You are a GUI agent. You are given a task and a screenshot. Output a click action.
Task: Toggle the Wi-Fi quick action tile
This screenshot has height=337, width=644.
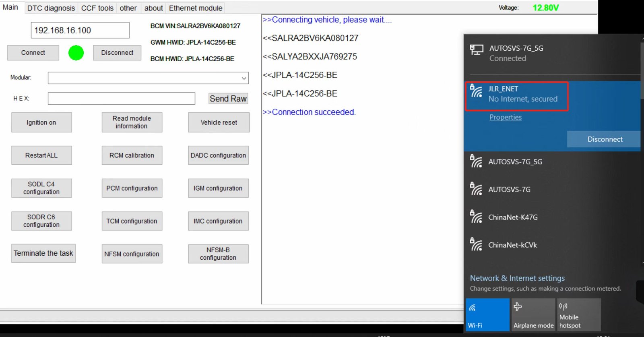click(x=487, y=314)
